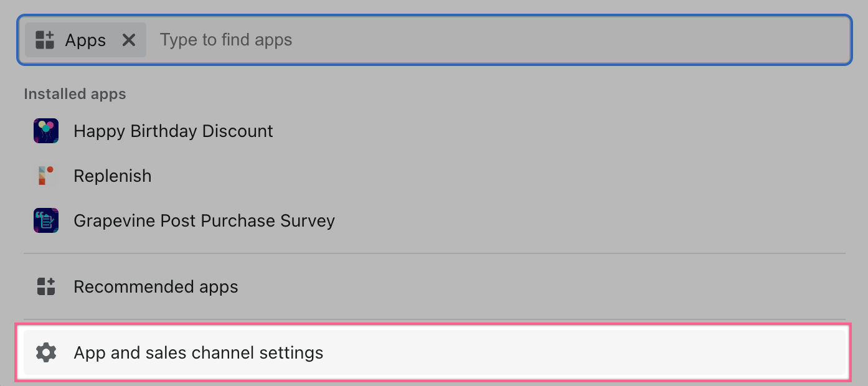This screenshot has height=386, width=868.
Task: Click the Happy Birthday Discount balloon icon
Action: click(x=46, y=131)
